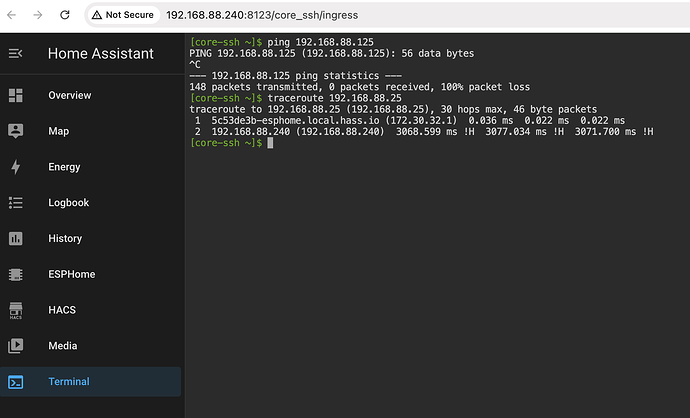Open the ESPHome menu item
This screenshot has height=418, width=690.
(x=91, y=275)
